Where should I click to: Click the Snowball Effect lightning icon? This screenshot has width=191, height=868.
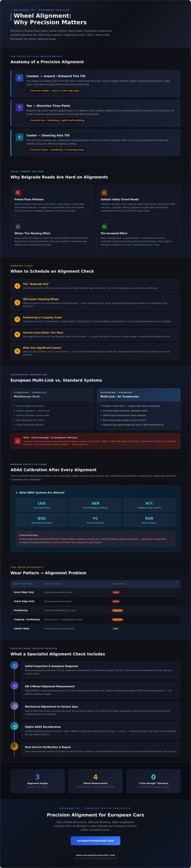(x=104, y=226)
